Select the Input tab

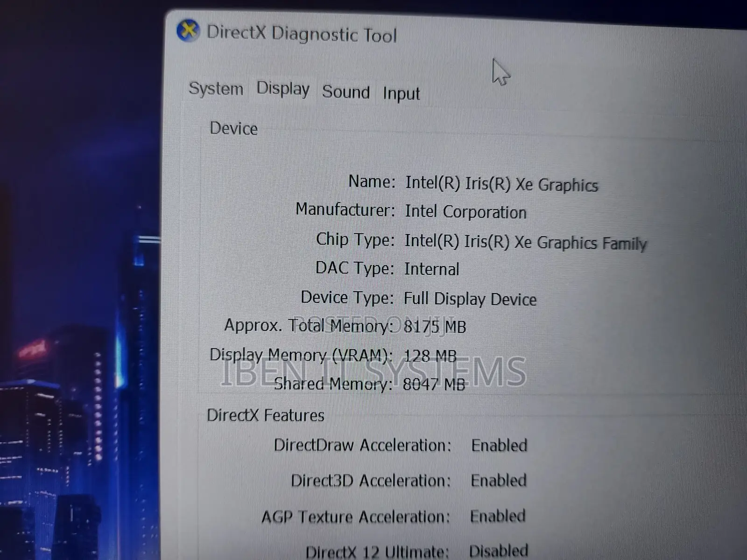pos(402,94)
